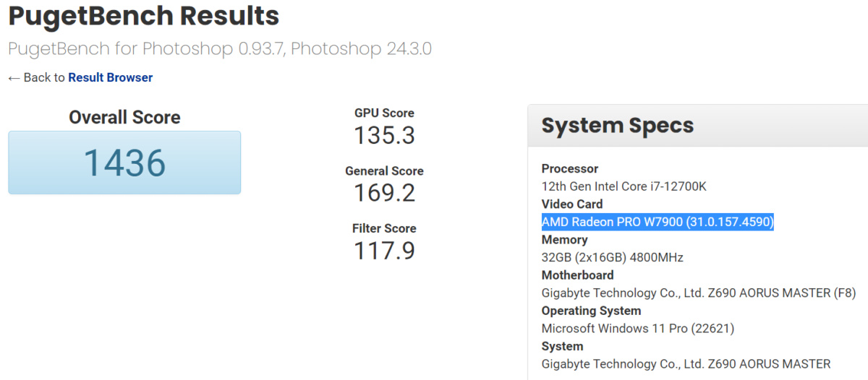Click the GPU Score label
Image resolution: width=868 pixels, height=380 pixels.
(x=384, y=113)
